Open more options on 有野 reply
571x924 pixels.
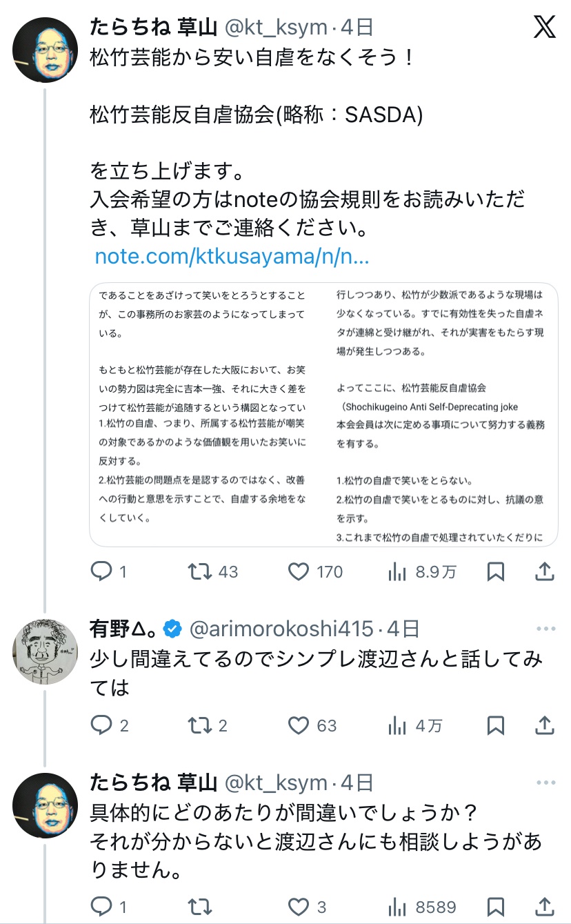(545, 629)
